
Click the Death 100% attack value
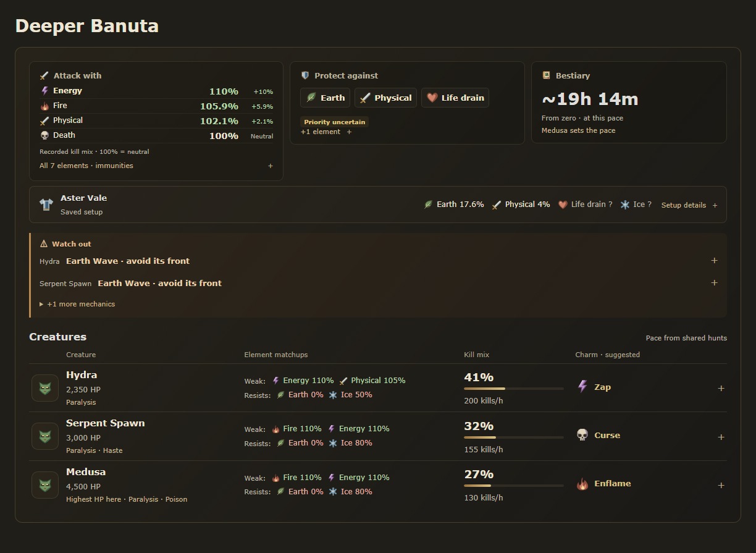(224, 136)
